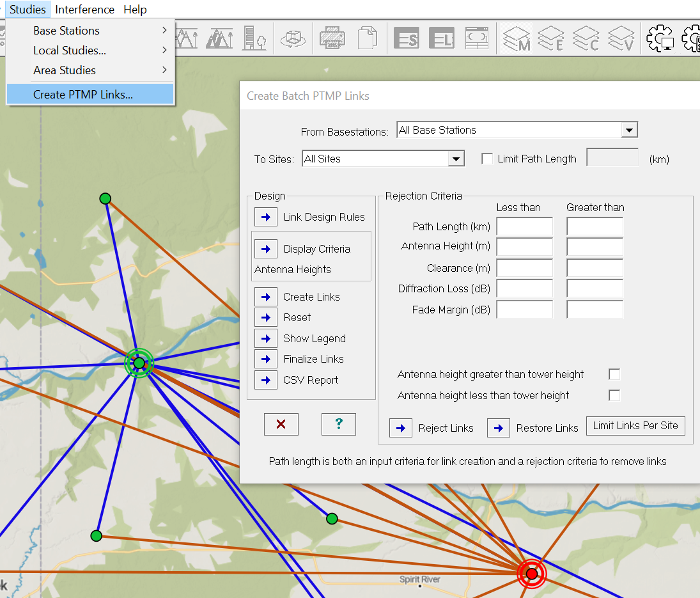Click the Path Length Less than field
Screen dimensions: 700x598
[524, 226]
